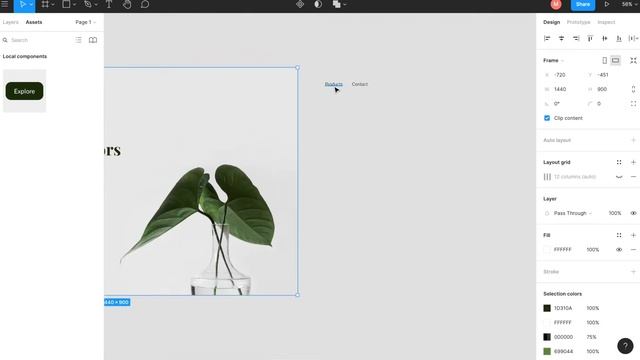Switch assets to list view
The height and width of the screenshot is (360, 640).
(78, 40)
